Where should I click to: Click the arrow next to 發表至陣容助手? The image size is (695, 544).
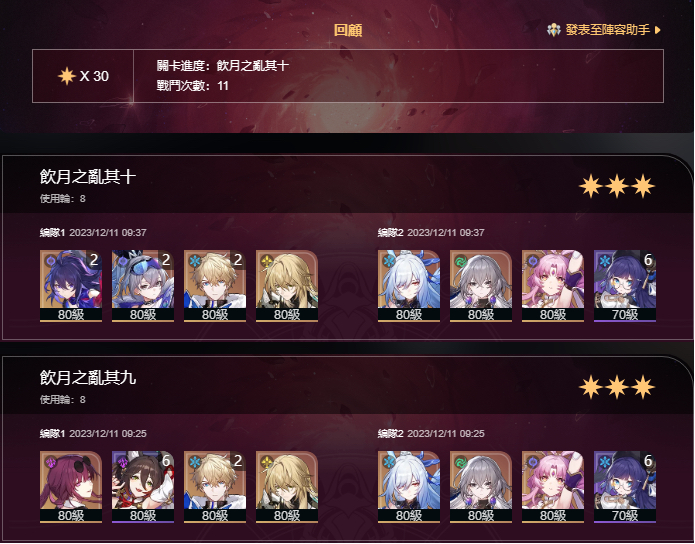pos(657,30)
